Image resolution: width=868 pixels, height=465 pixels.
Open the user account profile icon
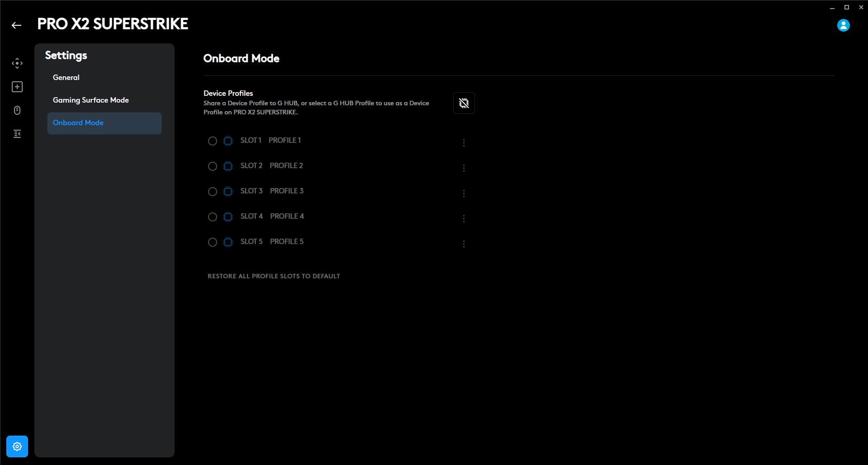pyautogui.click(x=843, y=25)
